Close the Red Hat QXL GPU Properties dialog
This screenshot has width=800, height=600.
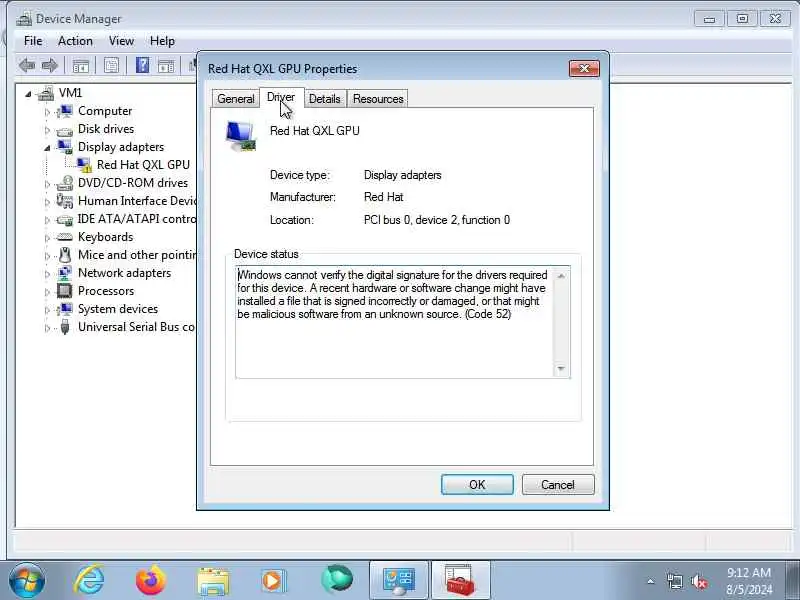tap(584, 68)
